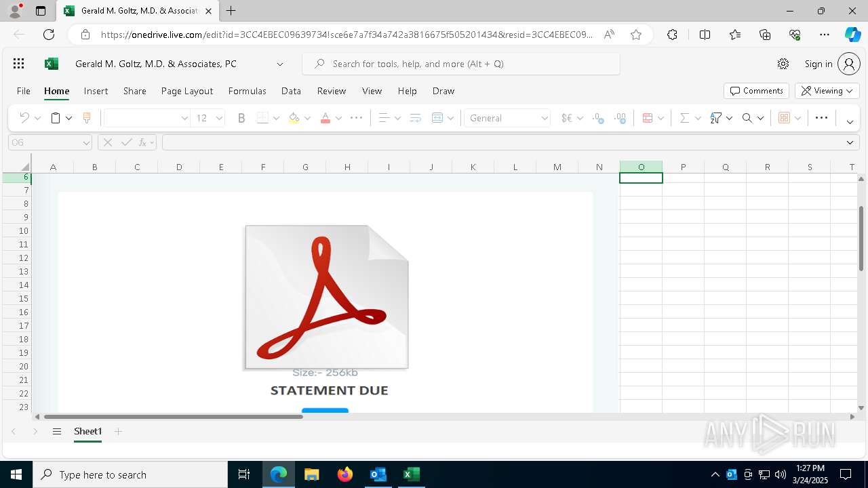Toggle Wrap Text
868x488 pixels.
[x=416, y=118]
